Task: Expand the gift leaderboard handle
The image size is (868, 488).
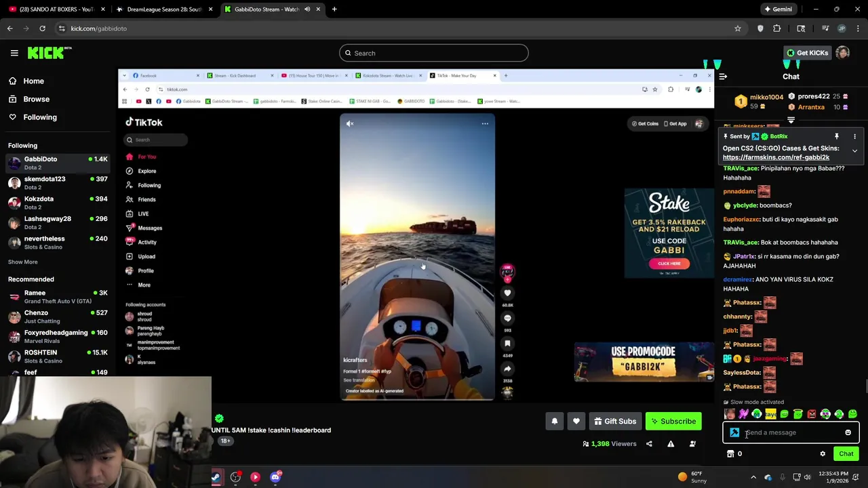Action: tap(791, 121)
